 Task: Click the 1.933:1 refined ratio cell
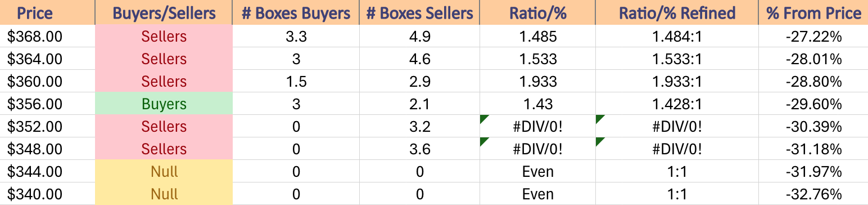[677, 82]
